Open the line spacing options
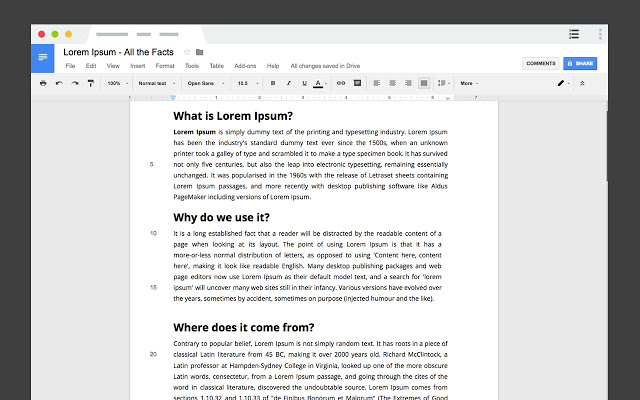The width and height of the screenshot is (640, 400). (444, 83)
